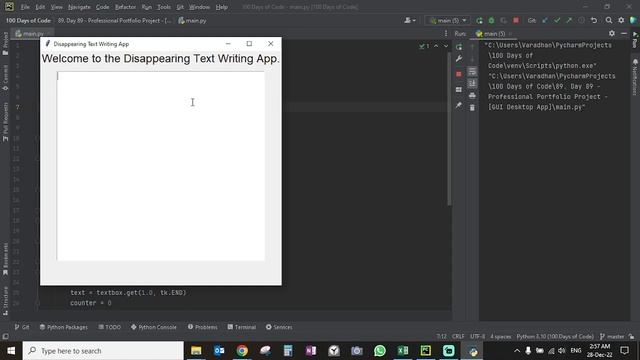This screenshot has height=360, width=640.
Task: Toggle scroll to end in Run console
Action: pyautogui.click(x=472, y=83)
